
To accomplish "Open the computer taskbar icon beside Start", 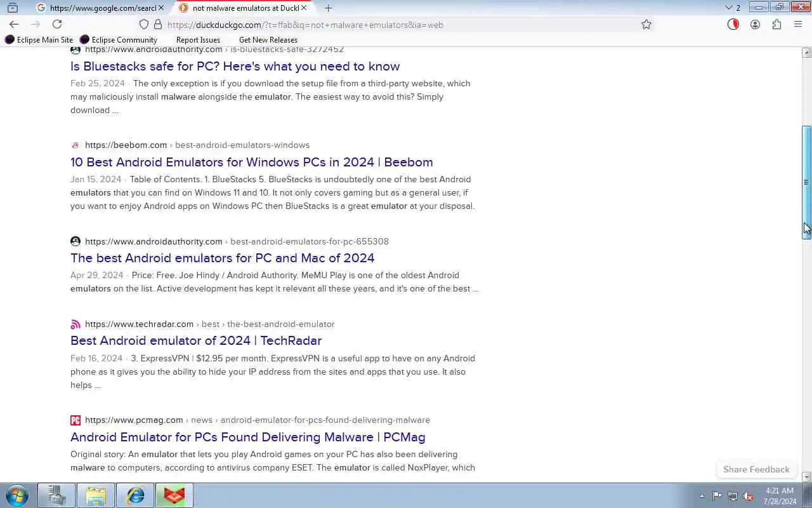I will (56, 495).
